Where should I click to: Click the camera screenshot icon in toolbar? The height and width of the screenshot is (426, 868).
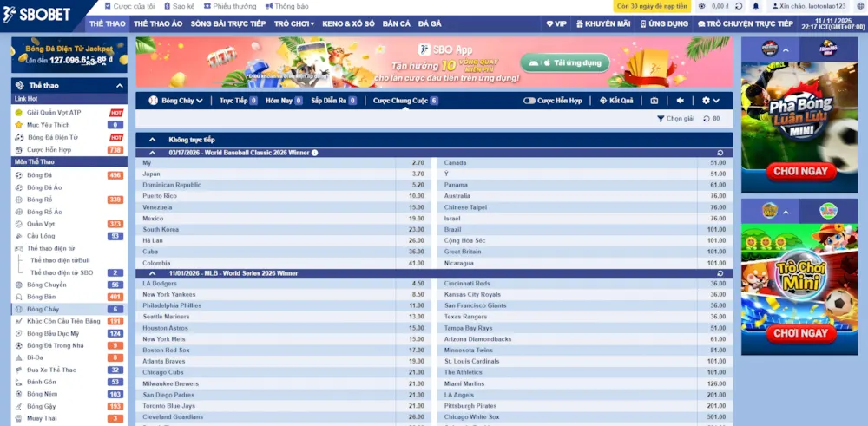[x=654, y=101]
